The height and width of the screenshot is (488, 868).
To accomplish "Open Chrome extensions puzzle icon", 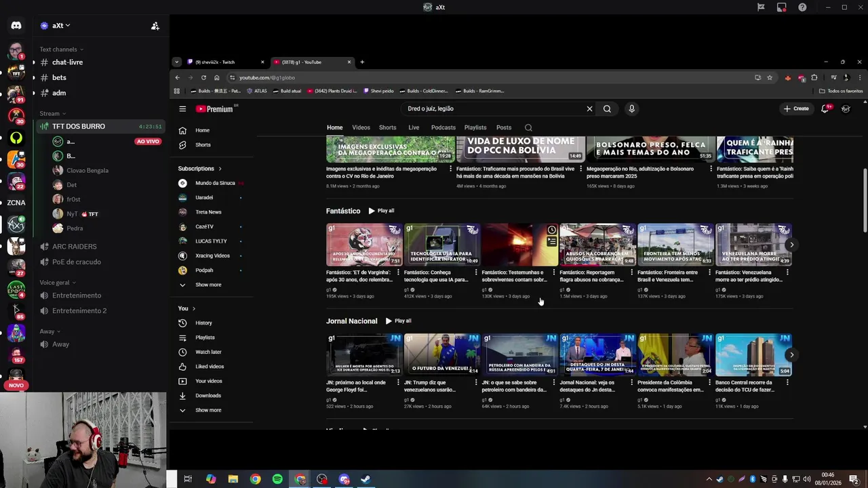I will 814,77.
